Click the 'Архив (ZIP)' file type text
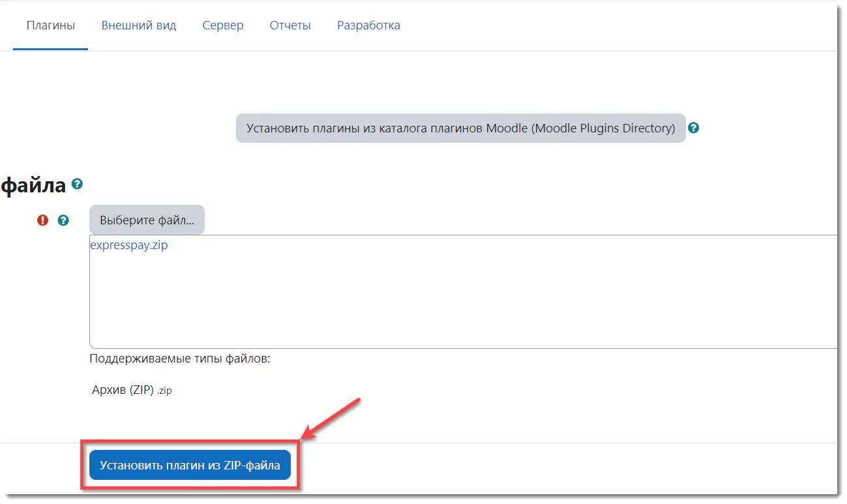The height and width of the screenshot is (504, 847). tap(123, 390)
